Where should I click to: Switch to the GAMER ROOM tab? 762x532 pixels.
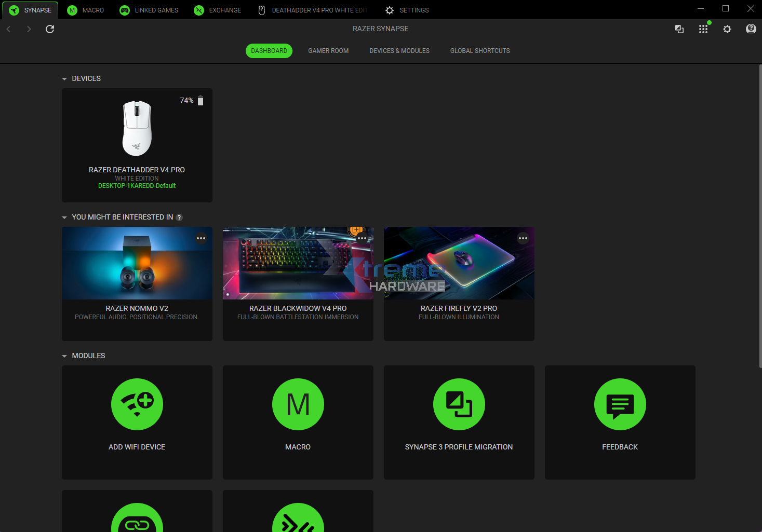click(328, 50)
